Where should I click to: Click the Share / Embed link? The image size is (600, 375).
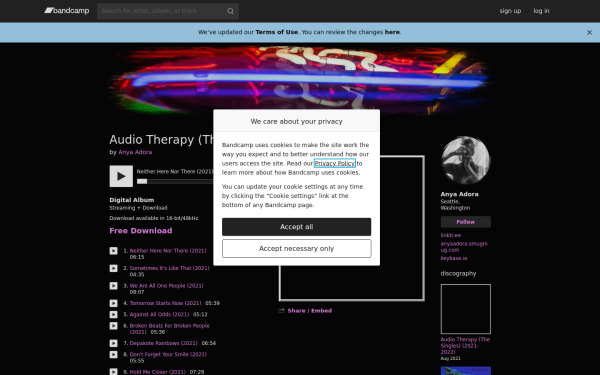310,311
